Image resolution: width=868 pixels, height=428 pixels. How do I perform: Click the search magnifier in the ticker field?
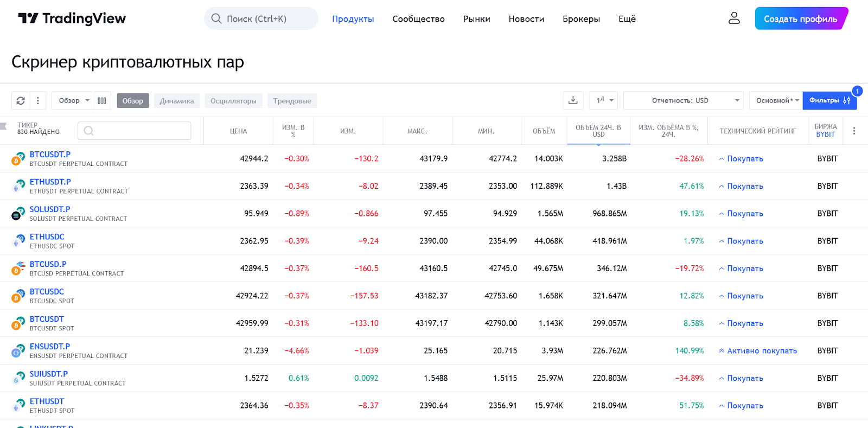89,131
